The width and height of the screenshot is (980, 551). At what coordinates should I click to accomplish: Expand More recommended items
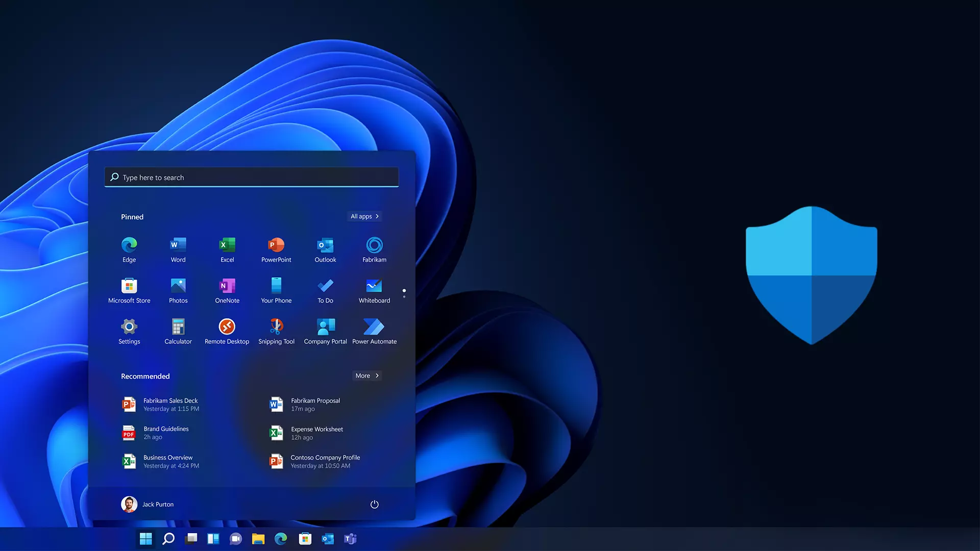[367, 375]
